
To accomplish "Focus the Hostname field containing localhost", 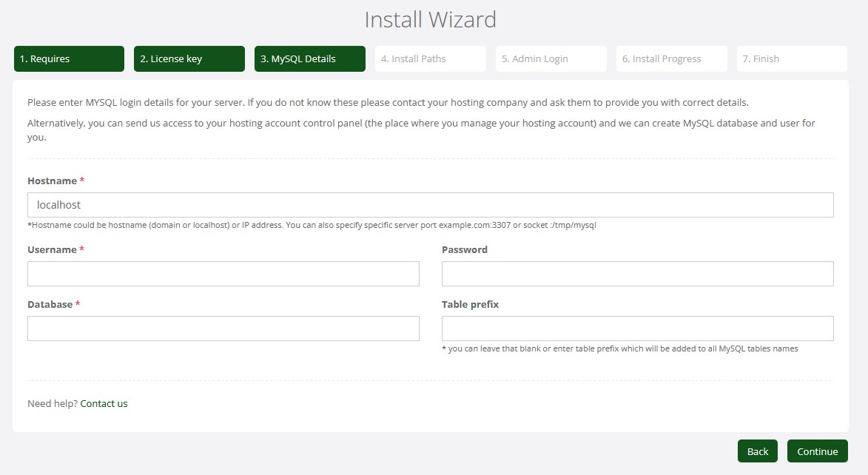I will [x=430, y=205].
